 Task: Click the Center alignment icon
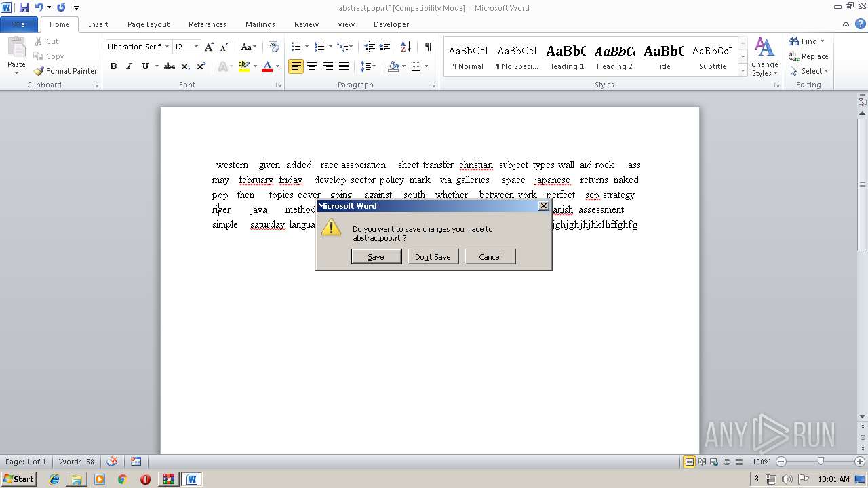(x=312, y=66)
